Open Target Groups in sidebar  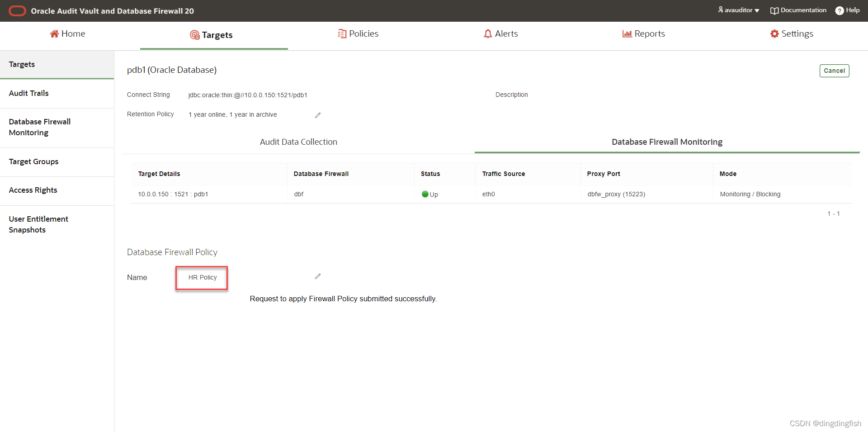[x=57, y=161]
